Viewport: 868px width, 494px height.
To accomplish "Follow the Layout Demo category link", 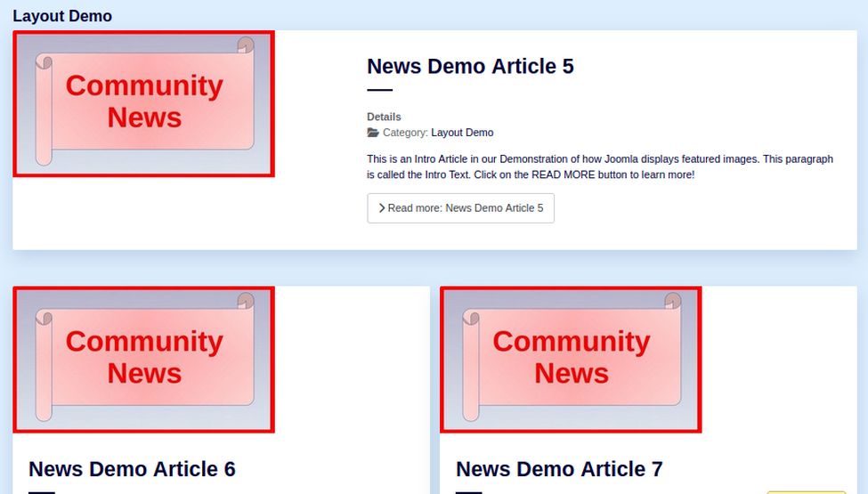I will 462,133.
